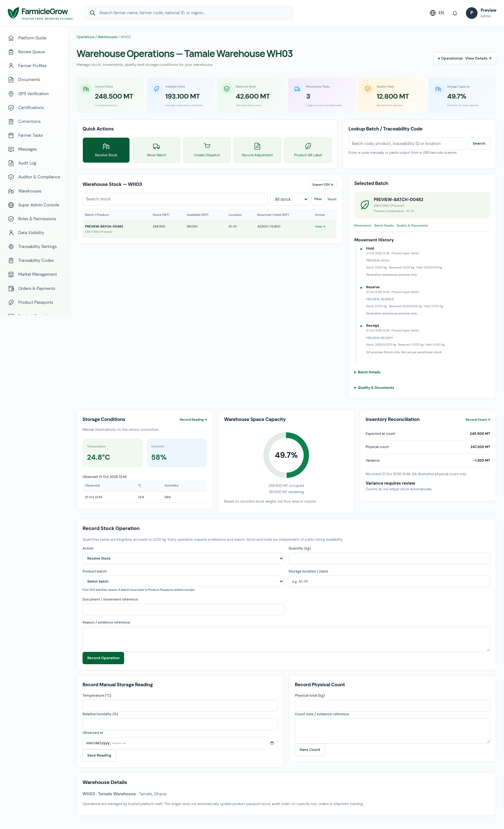Click the Receive Stock quick action
The height and width of the screenshot is (829, 504).
[106, 150]
